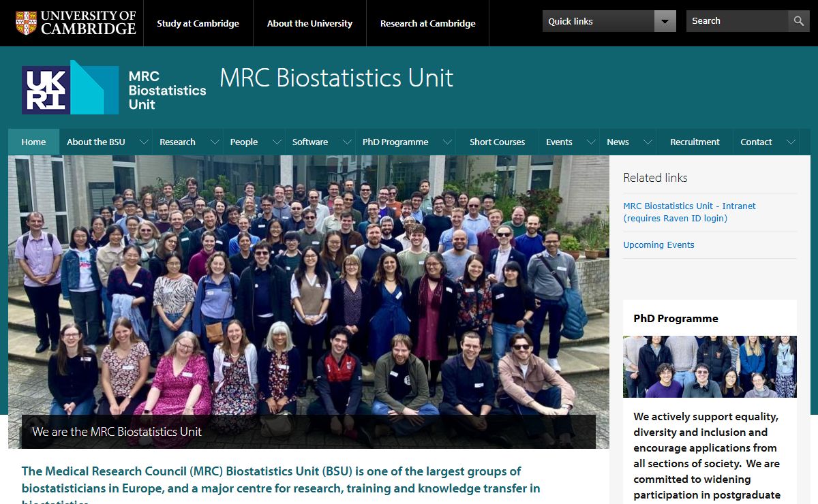Expand the Research submenu chevron

(x=215, y=142)
